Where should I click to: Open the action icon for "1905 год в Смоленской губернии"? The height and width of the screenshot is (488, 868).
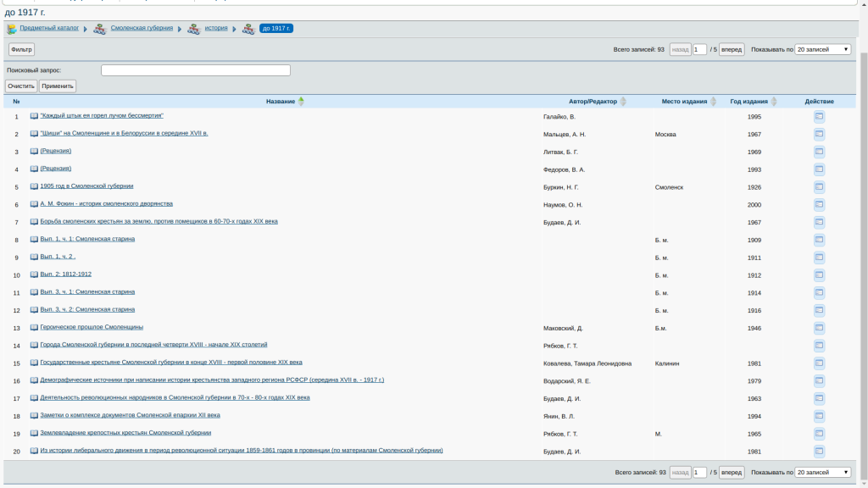819,187
